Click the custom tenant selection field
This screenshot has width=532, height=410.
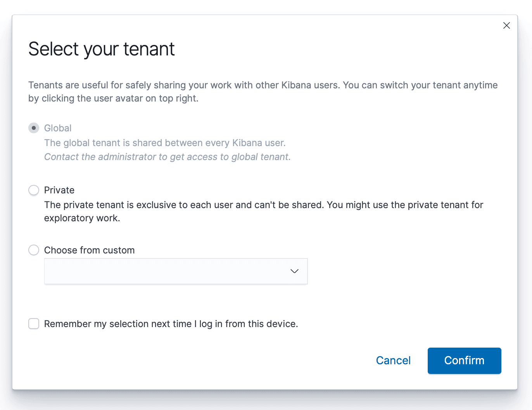tap(176, 271)
